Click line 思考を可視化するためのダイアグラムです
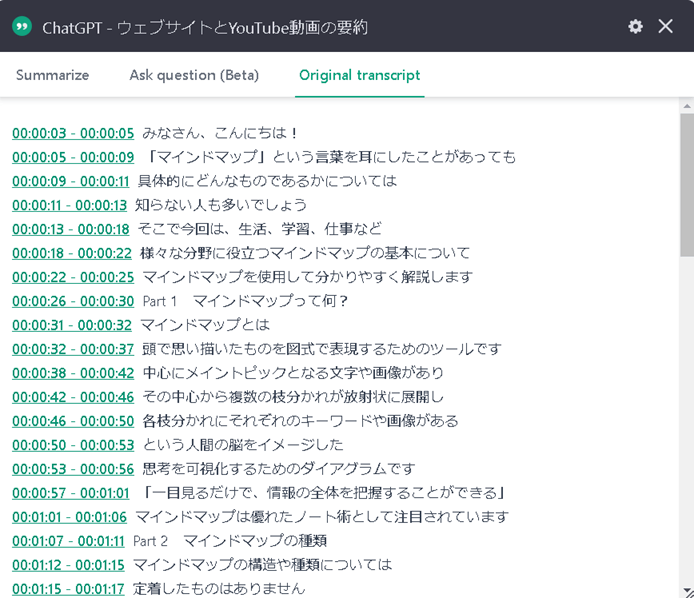This screenshot has width=694, height=598. pos(279,468)
